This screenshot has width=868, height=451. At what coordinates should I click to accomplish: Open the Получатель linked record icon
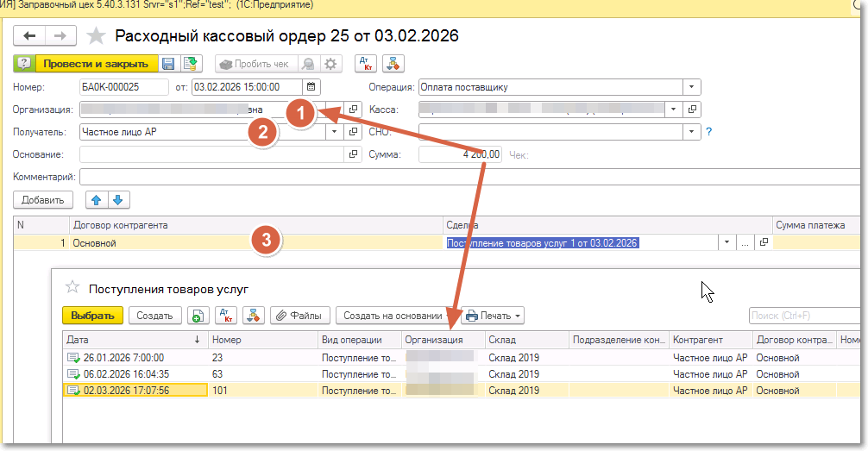click(352, 133)
